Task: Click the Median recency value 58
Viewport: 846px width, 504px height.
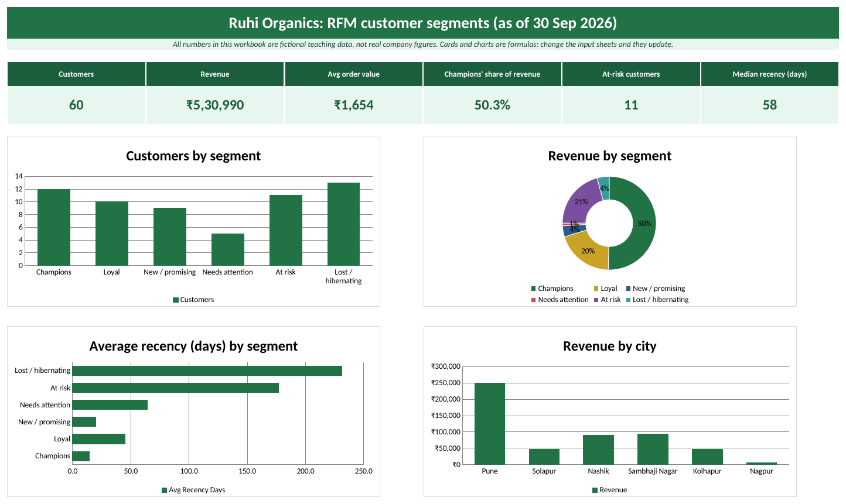Action: (x=770, y=105)
